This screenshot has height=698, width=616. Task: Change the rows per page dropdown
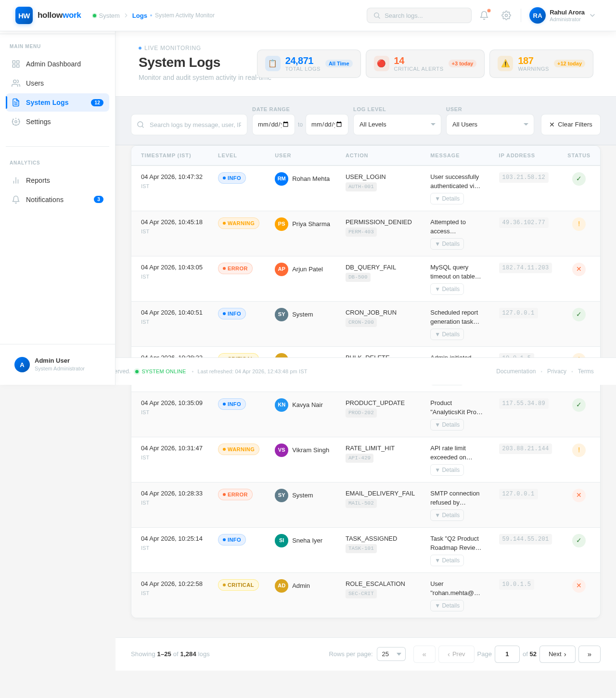tap(391, 654)
